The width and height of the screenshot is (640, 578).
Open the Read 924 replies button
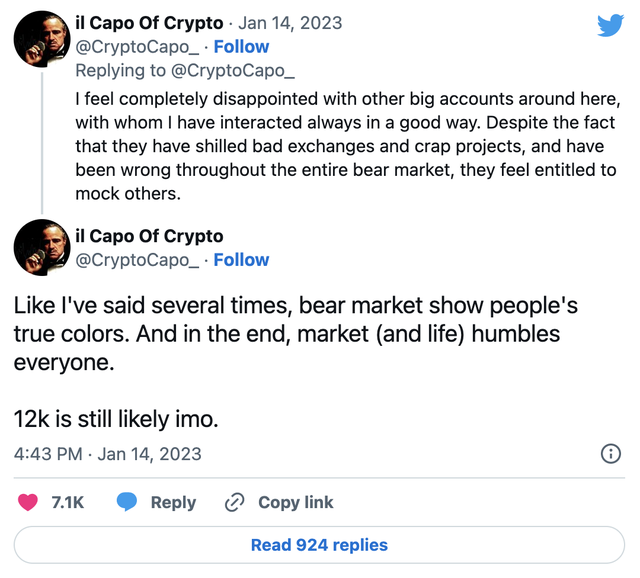coord(319,545)
